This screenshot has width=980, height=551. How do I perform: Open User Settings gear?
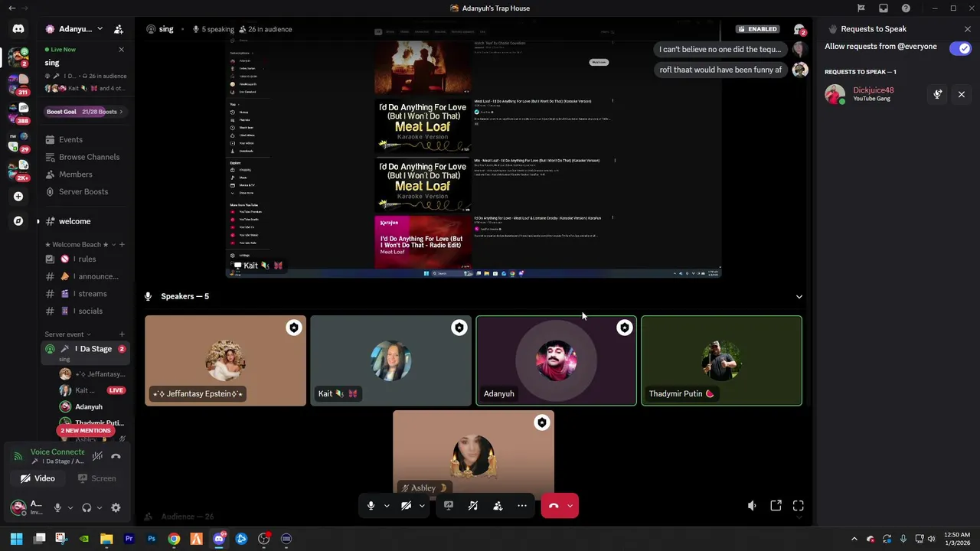pos(116,507)
